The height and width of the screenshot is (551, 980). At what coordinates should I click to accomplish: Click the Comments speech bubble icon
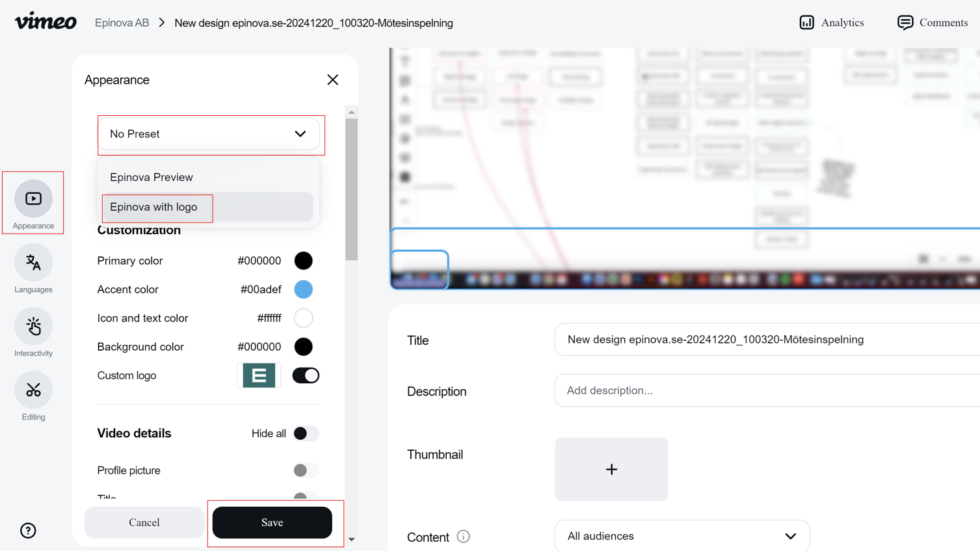(x=905, y=22)
